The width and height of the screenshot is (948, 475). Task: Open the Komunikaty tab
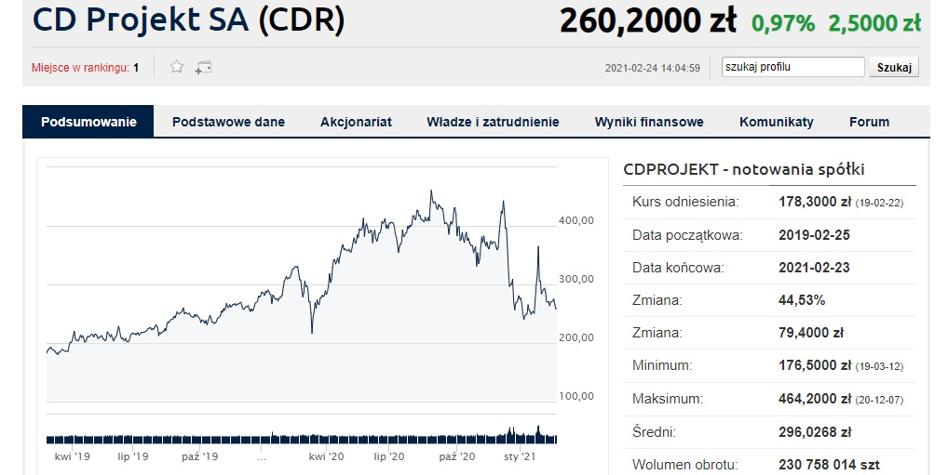point(776,121)
